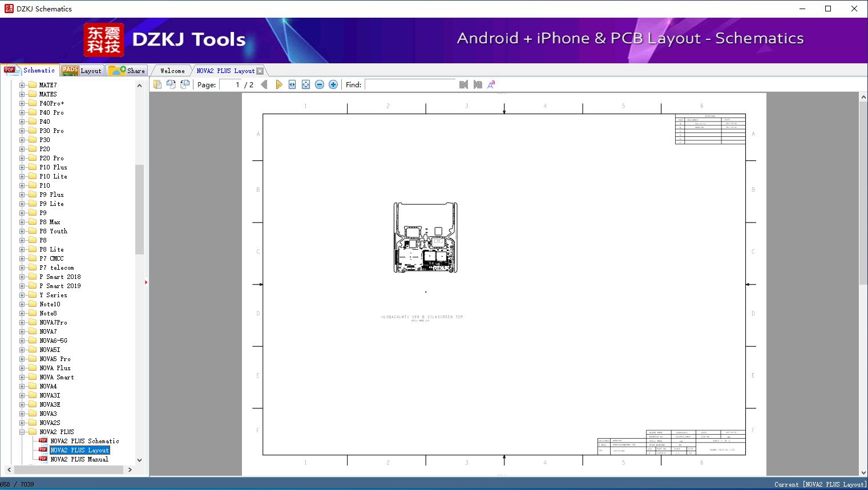Select the P30 tree item
The width and height of the screenshot is (868, 490).
(45, 140)
